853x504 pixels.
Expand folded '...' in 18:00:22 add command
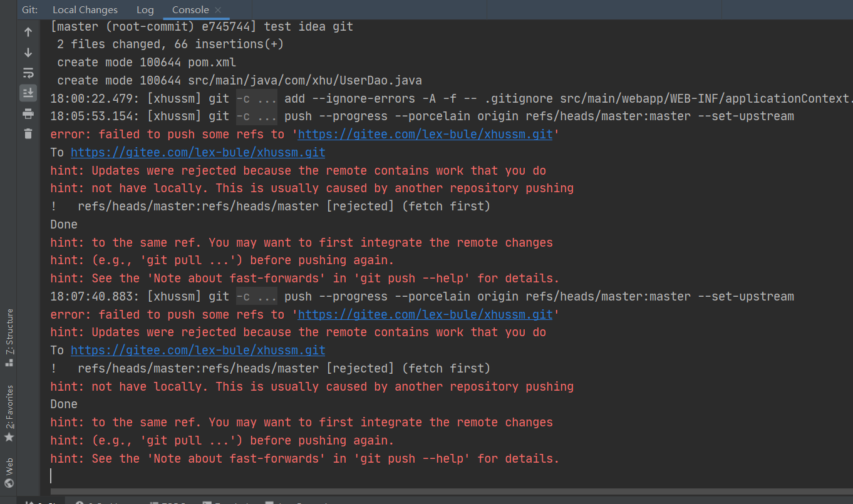257,98
